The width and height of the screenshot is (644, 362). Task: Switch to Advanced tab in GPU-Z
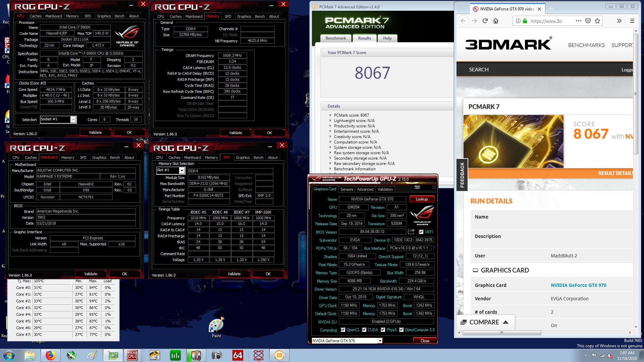click(365, 189)
